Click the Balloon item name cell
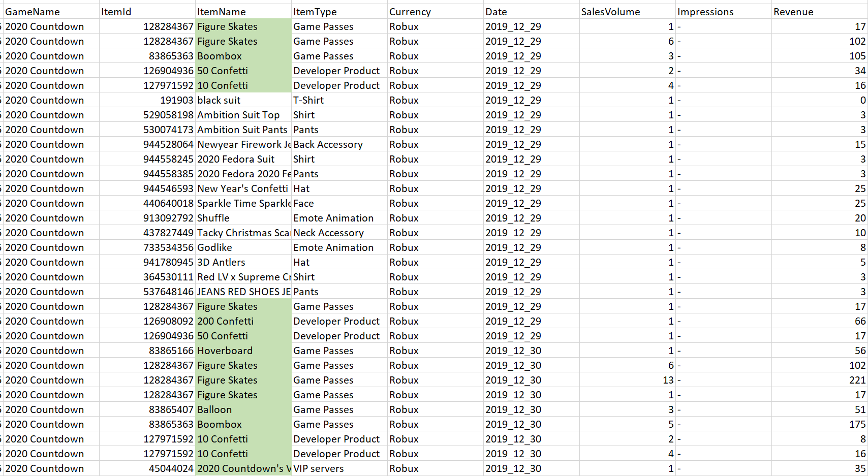The width and height of the screenshot is (868, 476). [x=243, y=409]
